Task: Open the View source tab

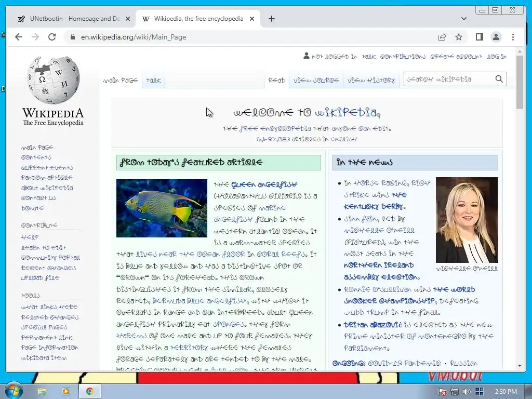Action: [316, 81]
